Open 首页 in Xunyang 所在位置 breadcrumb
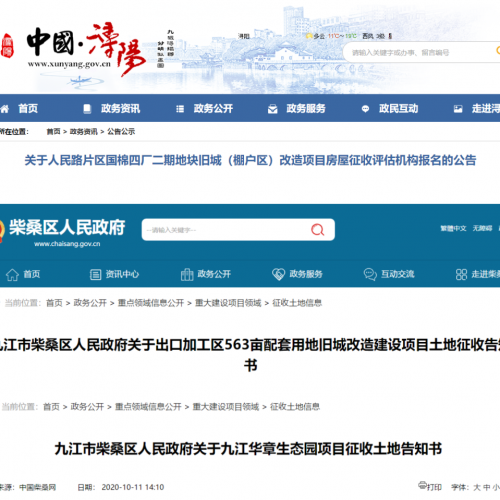 (53, 132)
